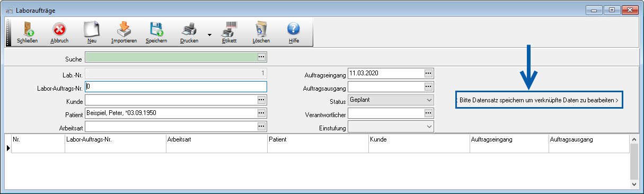Click the Nr. column header
This screenshot has height=194, width=644.
coord(38,139)
